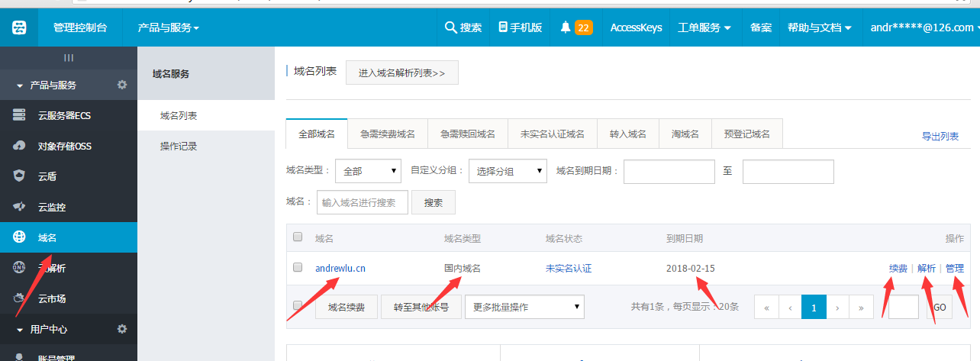Screen dimensions: 980x361
Task: Click 解析 for andrewlu.cn
Action: click(927, 268)
